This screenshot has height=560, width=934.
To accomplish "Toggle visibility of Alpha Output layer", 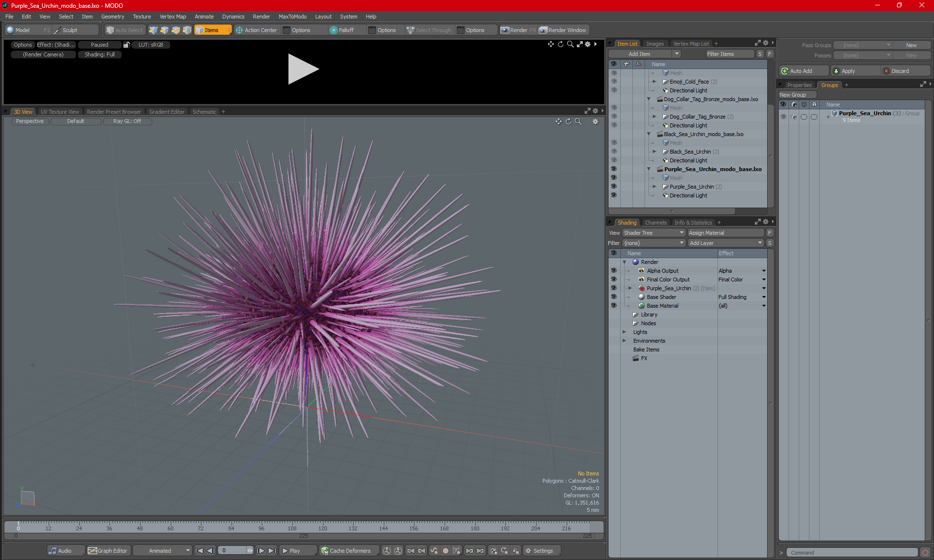I will coord(614,271).
